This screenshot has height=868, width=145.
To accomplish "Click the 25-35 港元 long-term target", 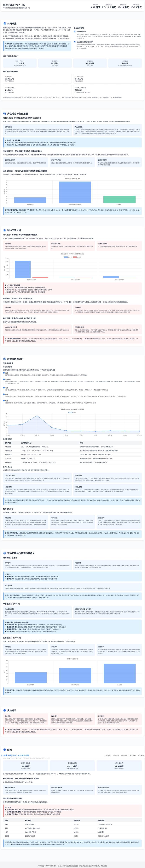I will click(x=136, y=7).
